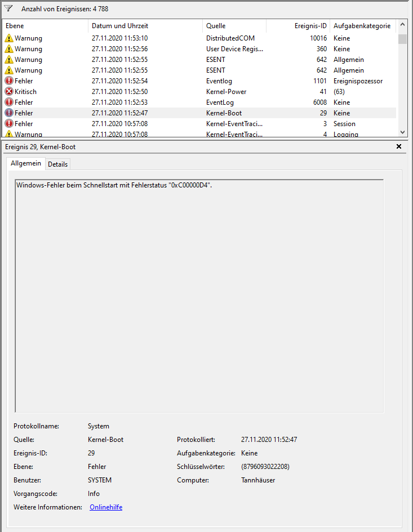Click error icon of Kernel-Boot event
413x532 pixels.
coord(9,113)
